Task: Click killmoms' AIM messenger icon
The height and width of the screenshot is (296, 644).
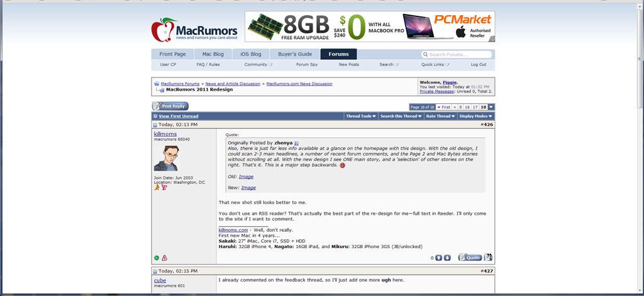Action: tap(157, 188)
